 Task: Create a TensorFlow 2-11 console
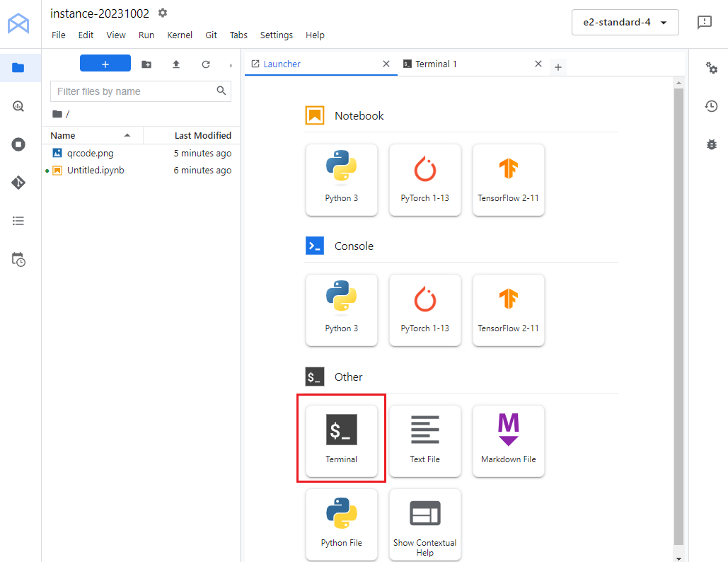point(508,310)
